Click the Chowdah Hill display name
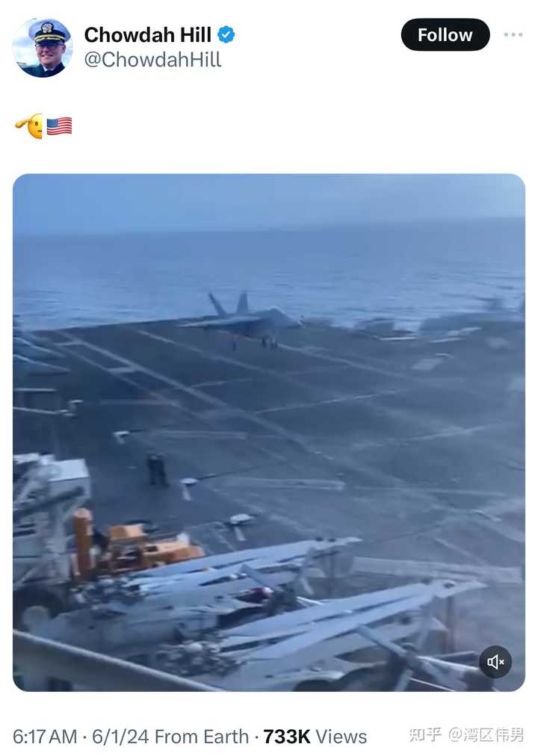The image size is (538, 756). [x=147, y=34]
